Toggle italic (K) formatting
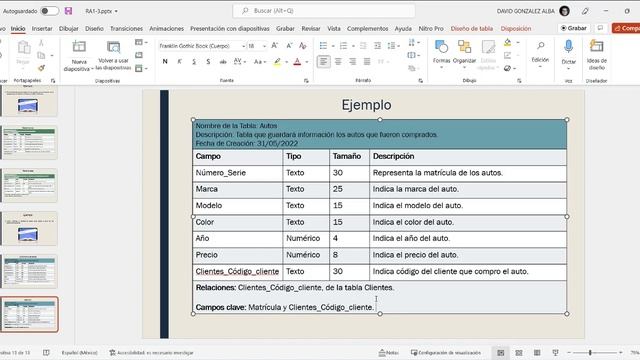Image resolution: width=640 pixels, height=360 pixels. tap(180, 62)
